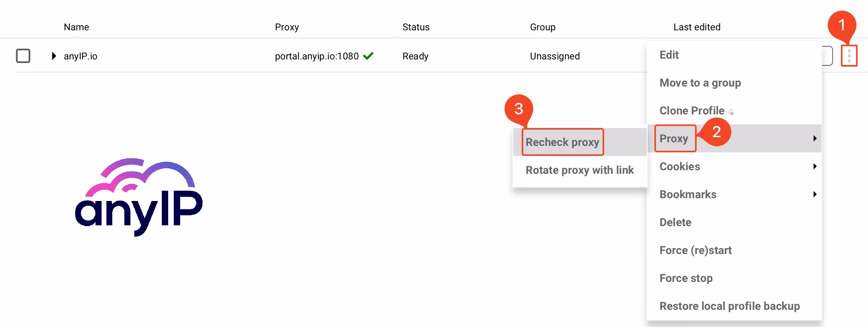The image size is (868, 327).
Task: Expand the Proxy submenu arrow
Action: tap(815, 138)
